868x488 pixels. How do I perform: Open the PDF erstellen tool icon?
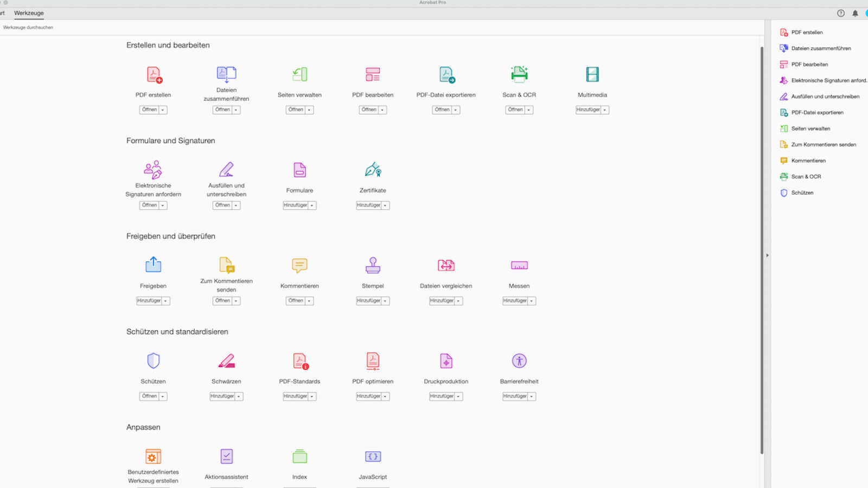[154, 75]
